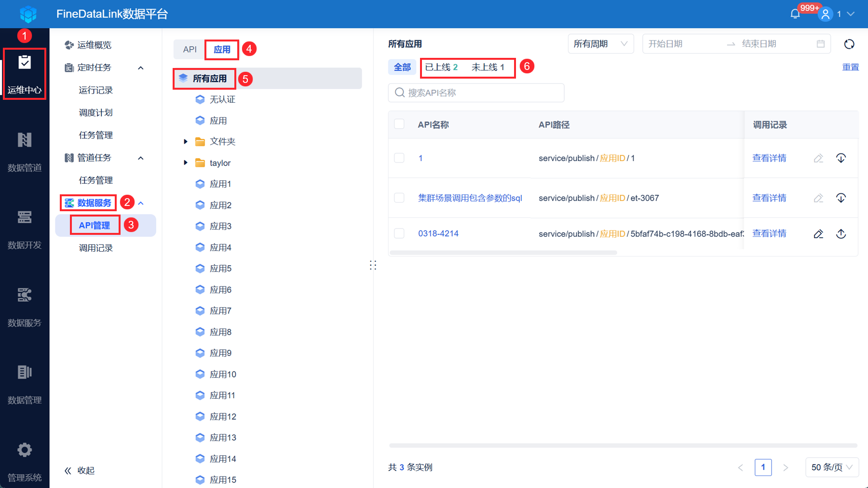Click the 文件夹 folder icon

tap(200, 142)
